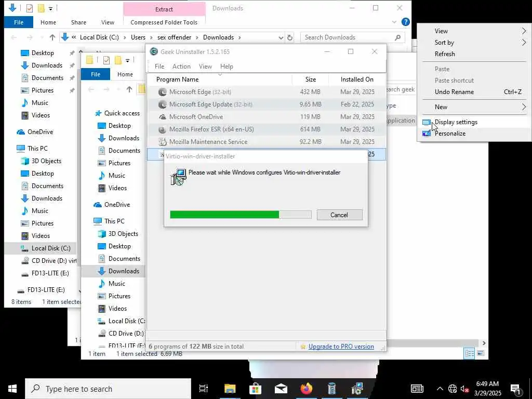This screenshot has height=399, width=532.
Task: Click Quick access in the front Explorer sidebar
Action: 122,113
